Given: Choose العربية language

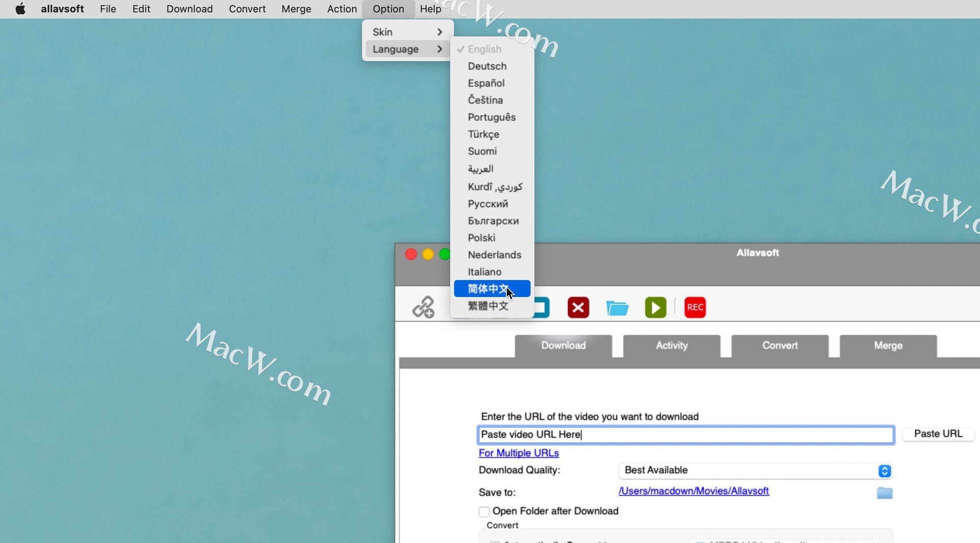Looking at the screenshot, I should (492, 169).
